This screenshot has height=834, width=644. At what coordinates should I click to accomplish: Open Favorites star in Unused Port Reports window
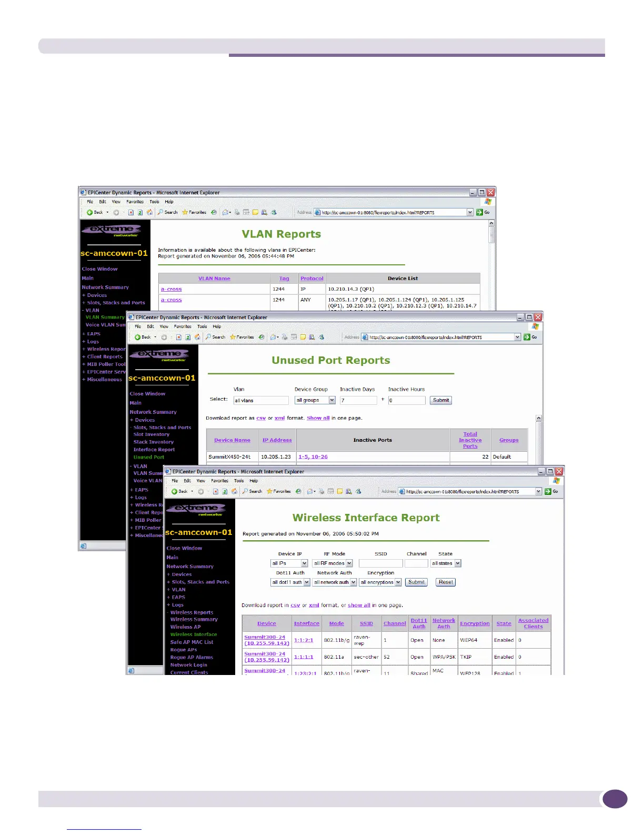tap(242, 337)
